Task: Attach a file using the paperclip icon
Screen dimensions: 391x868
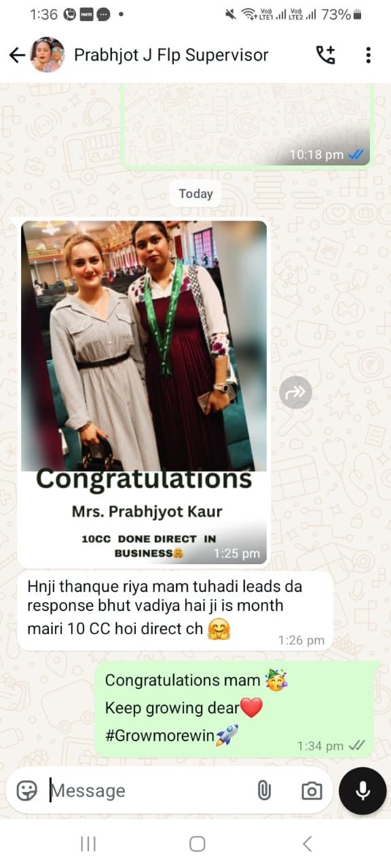Action: coord(263,791)
